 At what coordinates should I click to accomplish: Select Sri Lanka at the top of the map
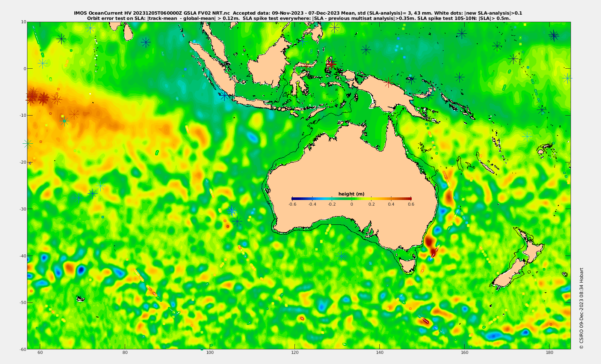click(x=128, y=32)
